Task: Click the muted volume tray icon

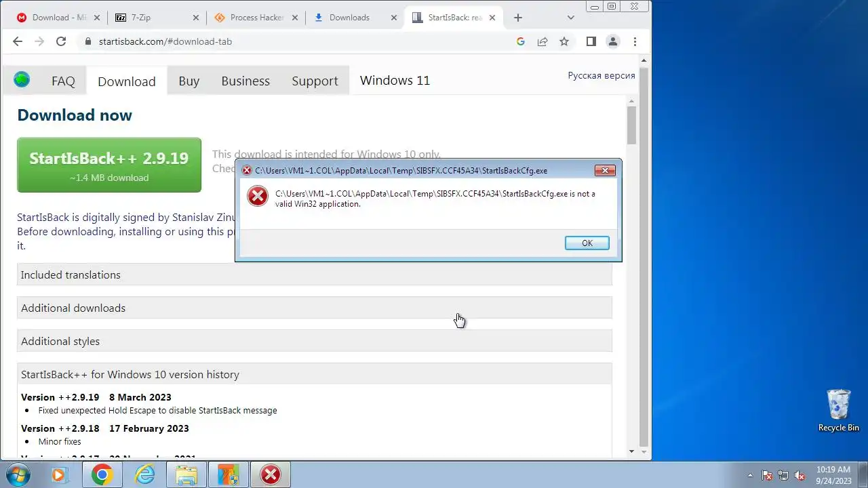Action: 800,475
